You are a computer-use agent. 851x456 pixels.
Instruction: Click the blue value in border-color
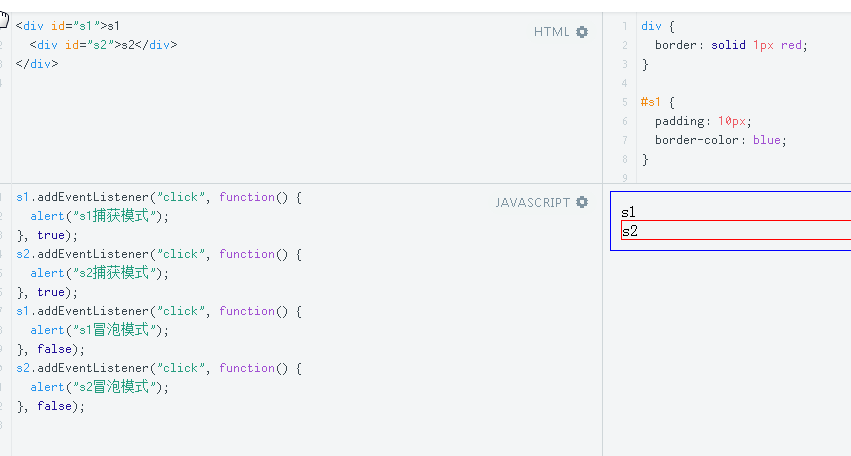click(766, 140)
